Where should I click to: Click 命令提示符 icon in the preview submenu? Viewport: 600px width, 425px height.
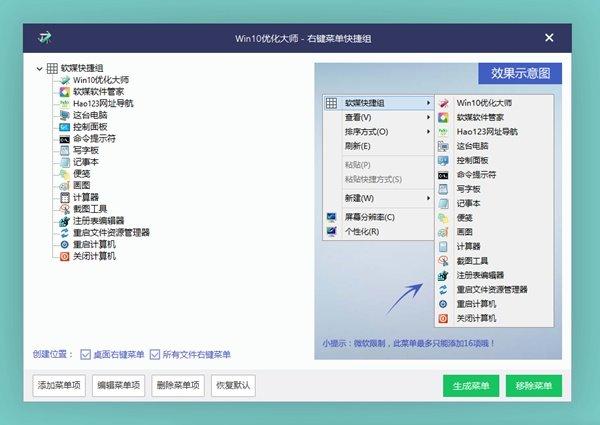443,175
